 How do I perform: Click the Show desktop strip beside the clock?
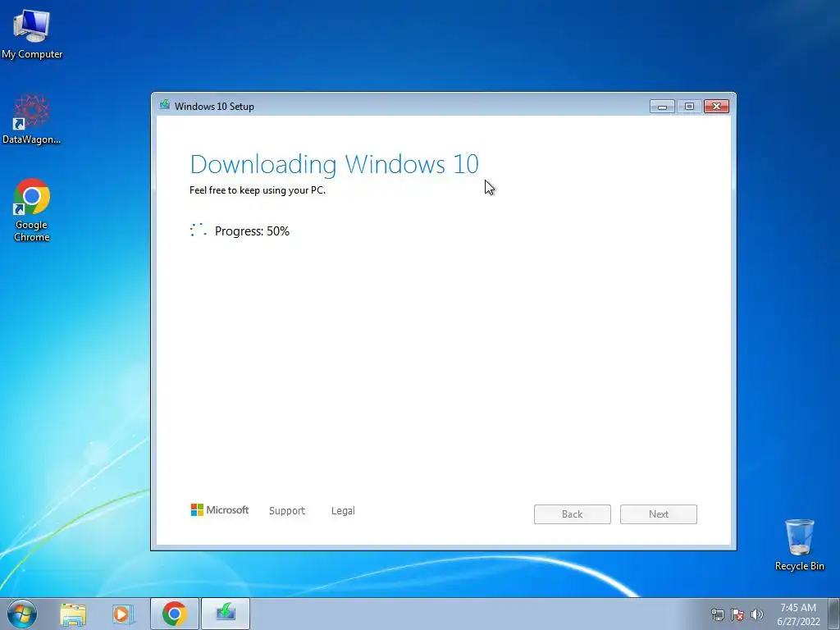pos(834,614)
